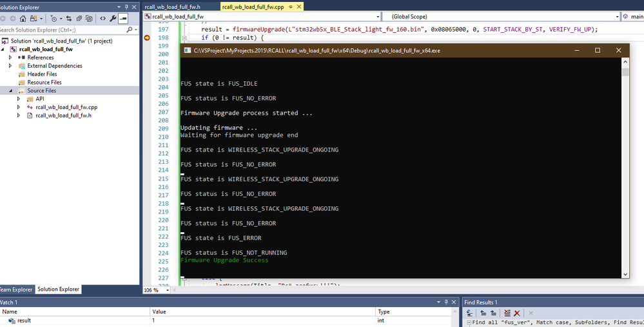Click the magnifier search icon in Solution Explorer
644x327 pixels.
point(130,30)
